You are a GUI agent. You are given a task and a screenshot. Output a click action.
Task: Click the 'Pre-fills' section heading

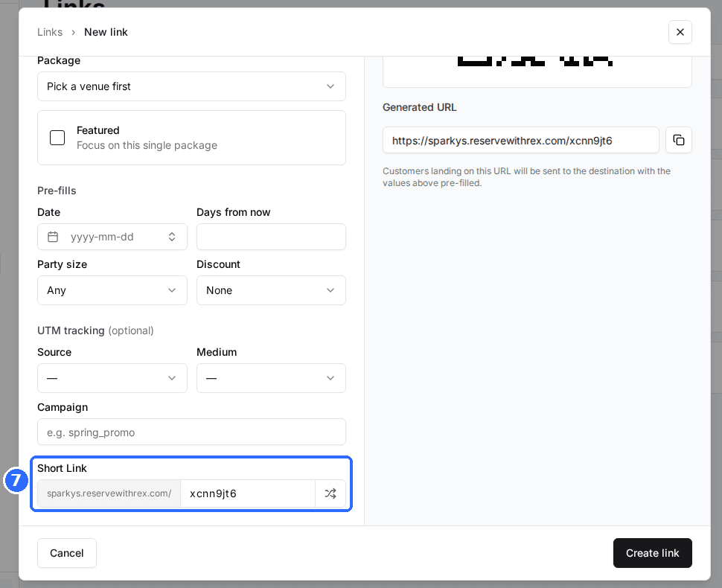[57, 191]
